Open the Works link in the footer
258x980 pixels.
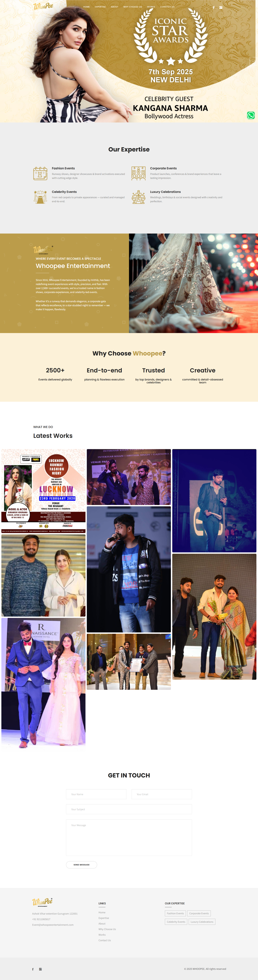pos(102,935)
